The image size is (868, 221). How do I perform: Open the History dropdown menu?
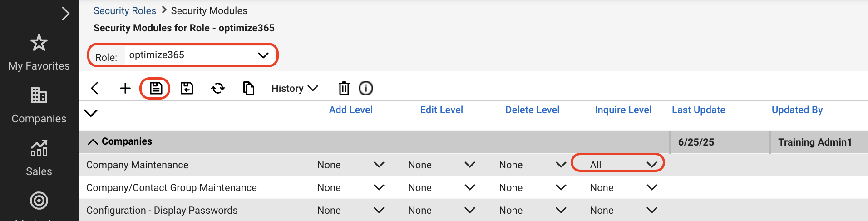click(x=294, y=88)
